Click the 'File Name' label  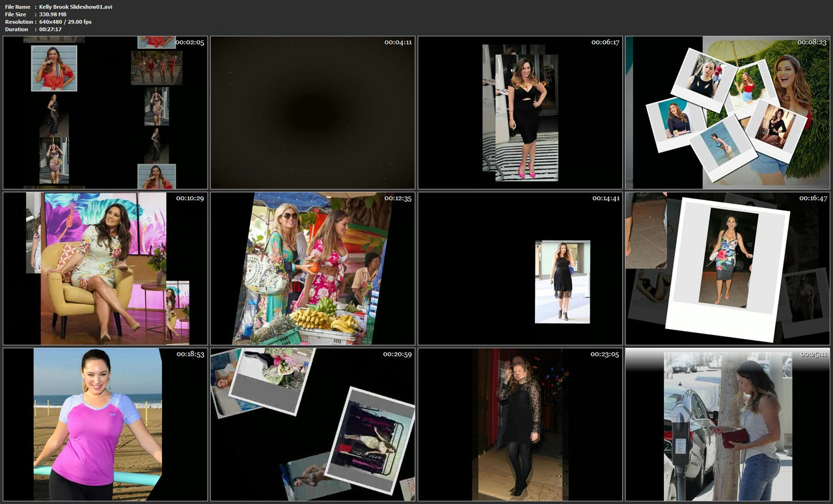[16, 7]
